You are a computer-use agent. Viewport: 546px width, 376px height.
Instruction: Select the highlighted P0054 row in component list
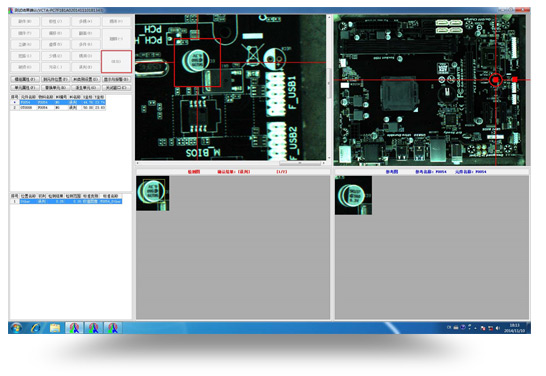click(x=58, y=102)
